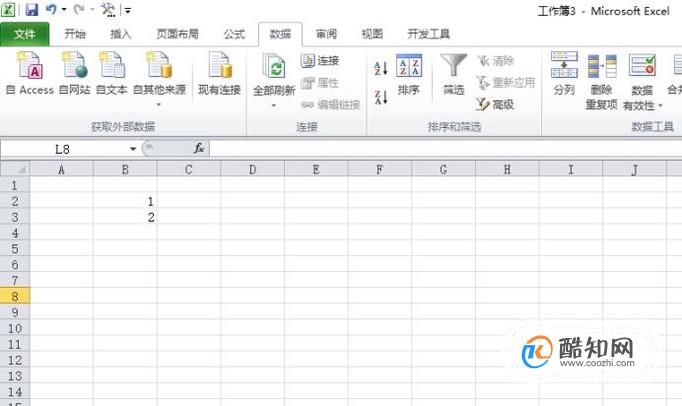The height and width of the screenshot is (406, 682).
Task: Click the Select All corner button
Action: (x=15, y=169)
